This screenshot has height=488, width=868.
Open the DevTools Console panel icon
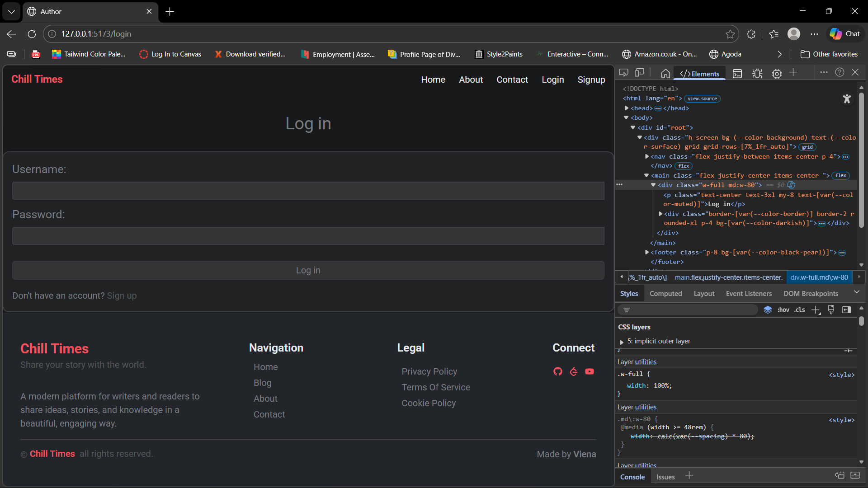737,74
